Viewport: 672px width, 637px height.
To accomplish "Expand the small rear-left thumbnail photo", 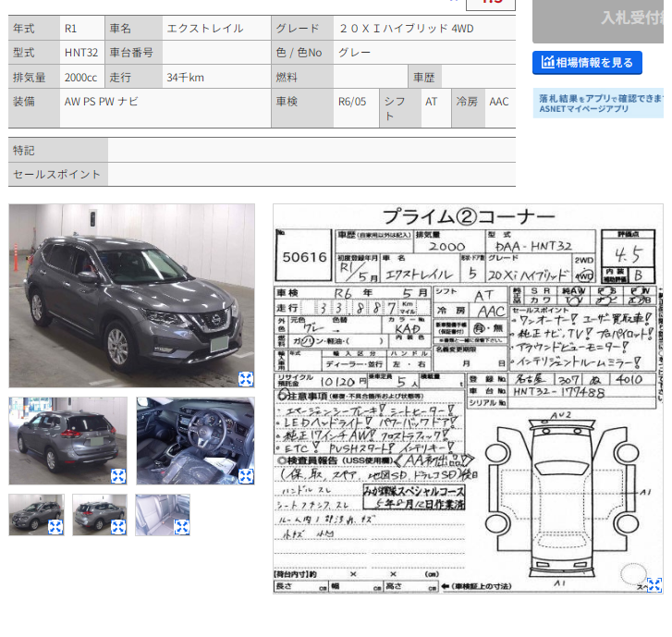I will 118,527.
